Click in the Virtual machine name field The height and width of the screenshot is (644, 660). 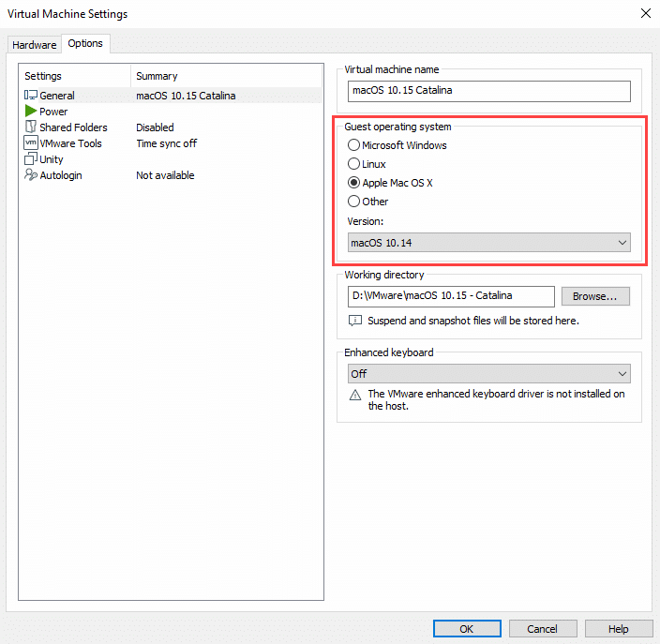[487, 91]
